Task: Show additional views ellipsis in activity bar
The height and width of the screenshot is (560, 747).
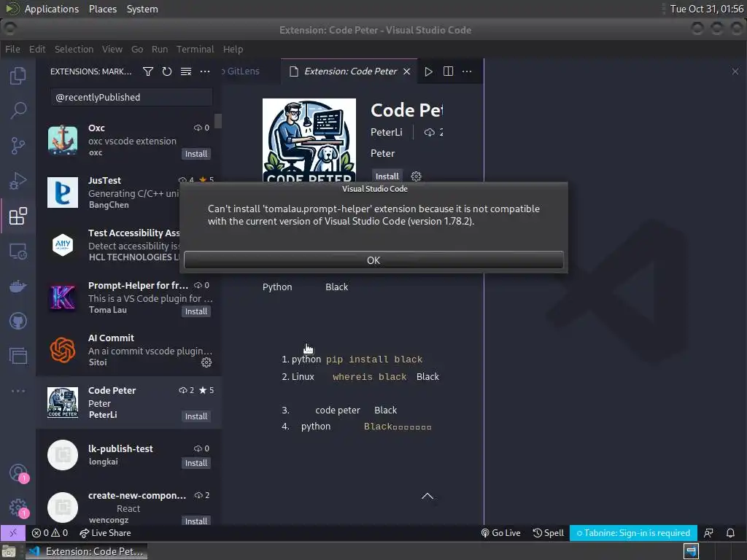Action: [18, 391]
